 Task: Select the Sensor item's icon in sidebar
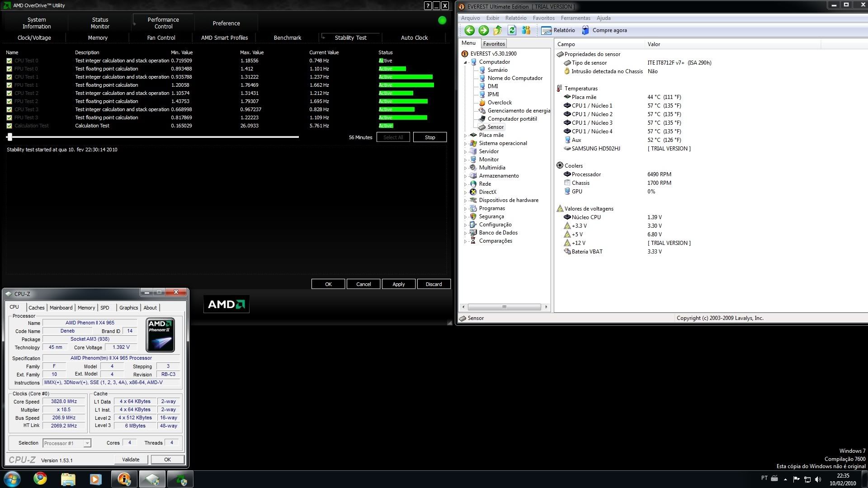pyautogui.click(x=482, y=127)
